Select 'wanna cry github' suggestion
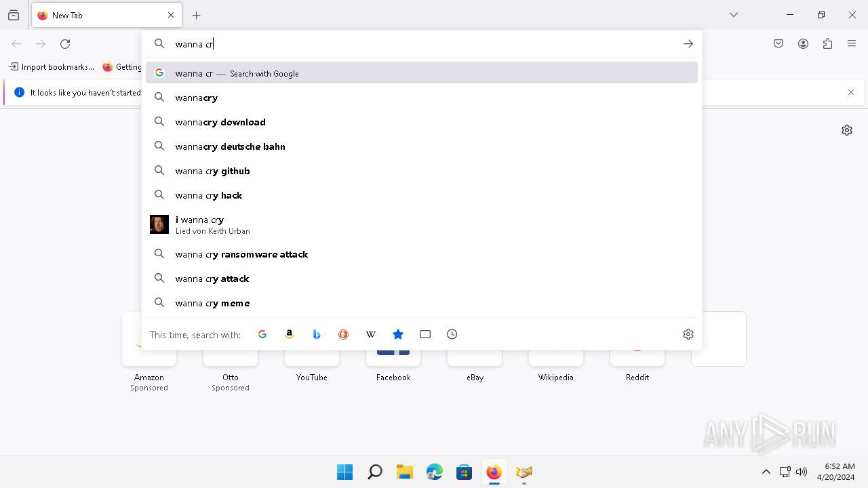The height and width of the screenshot is (488, 868). (422, 171)
